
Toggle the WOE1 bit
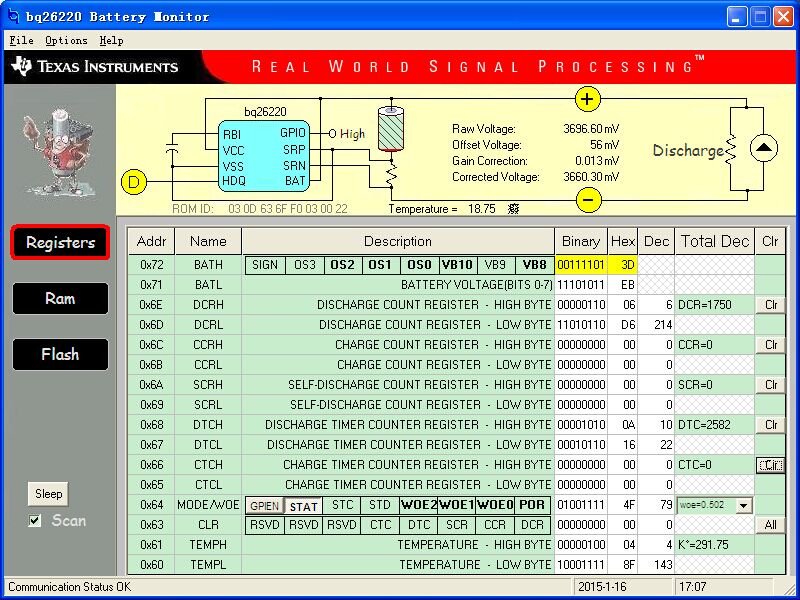coord(457,506)
